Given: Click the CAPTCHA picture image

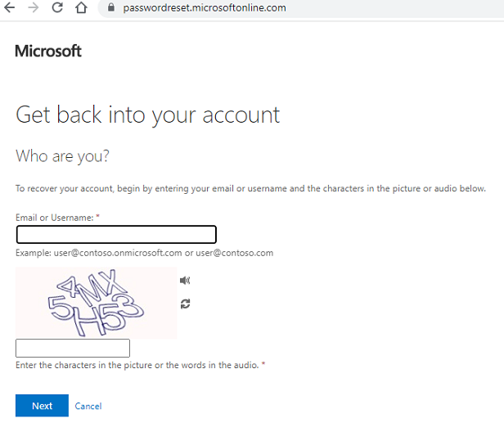Looking at the screenshot, I should coord(96,303).
